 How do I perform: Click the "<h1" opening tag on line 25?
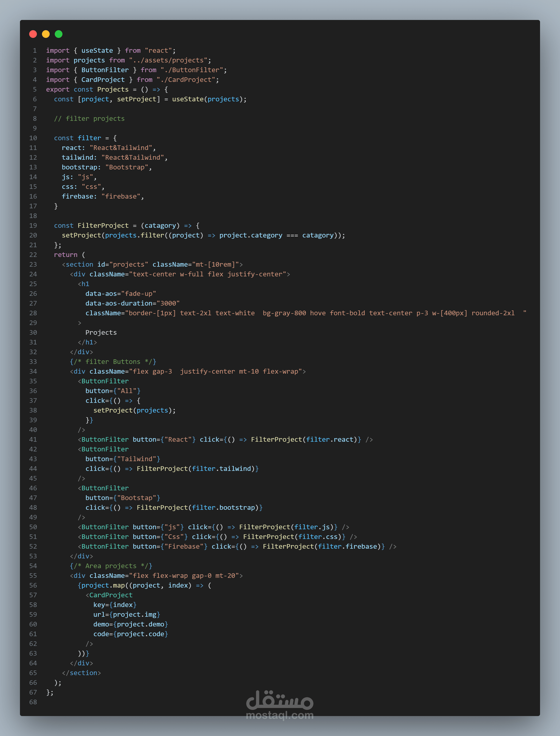[x=83, y=284]
